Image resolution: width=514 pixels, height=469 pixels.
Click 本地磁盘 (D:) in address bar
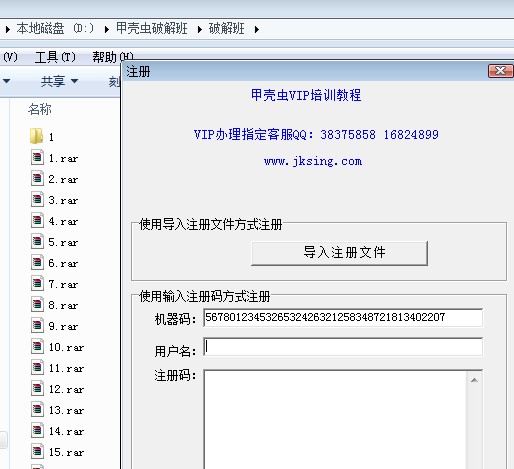click(x=55, y=29)
